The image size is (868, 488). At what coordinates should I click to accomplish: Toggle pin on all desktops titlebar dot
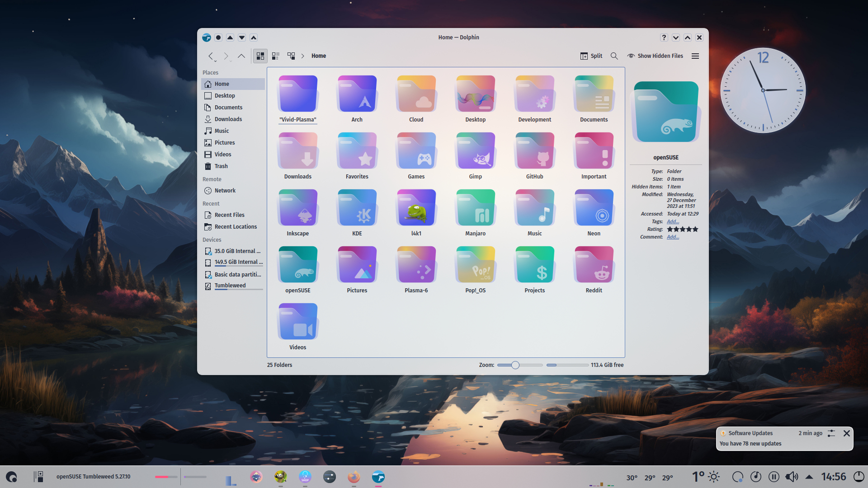218,38
